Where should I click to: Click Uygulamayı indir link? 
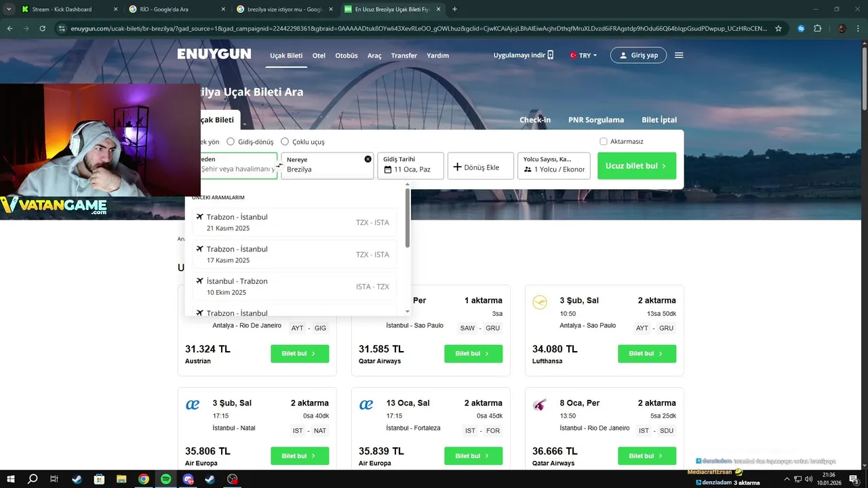coord(524,55)
